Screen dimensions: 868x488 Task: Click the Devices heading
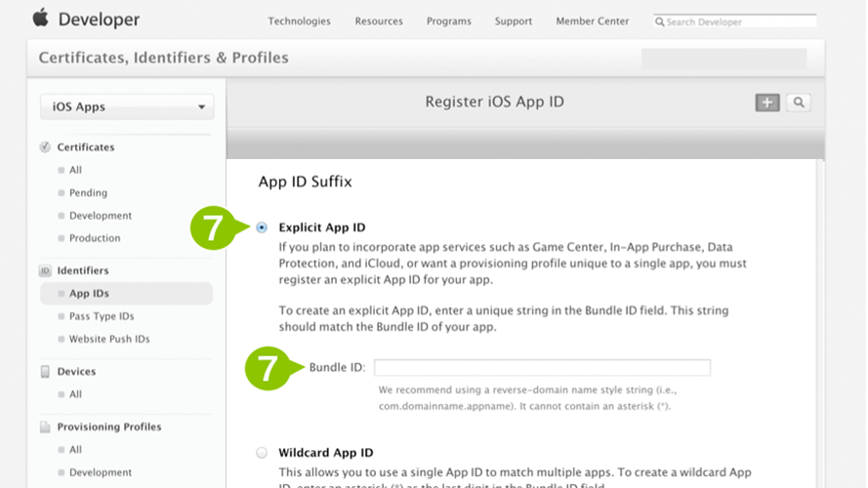tap(76, 371)
